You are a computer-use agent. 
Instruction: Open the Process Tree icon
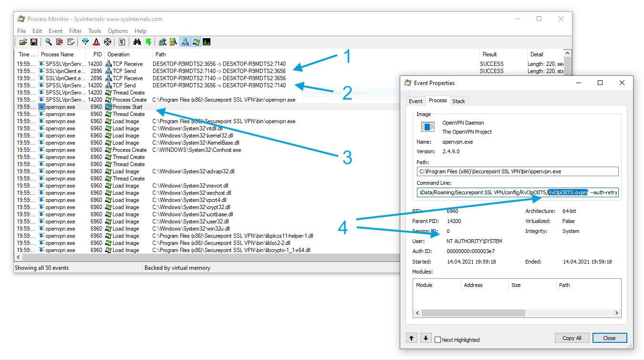122,42
